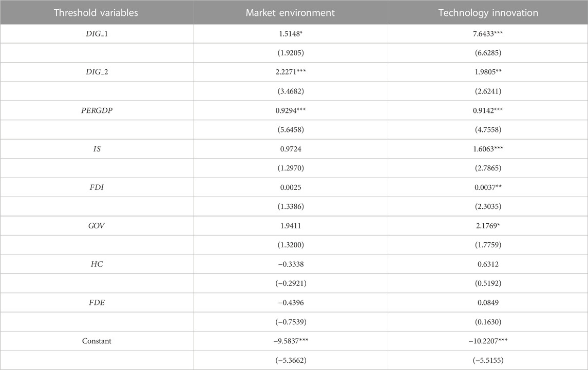Select the −9.5837*** constant value
The image size is (588, 370).
click(291, 341)
